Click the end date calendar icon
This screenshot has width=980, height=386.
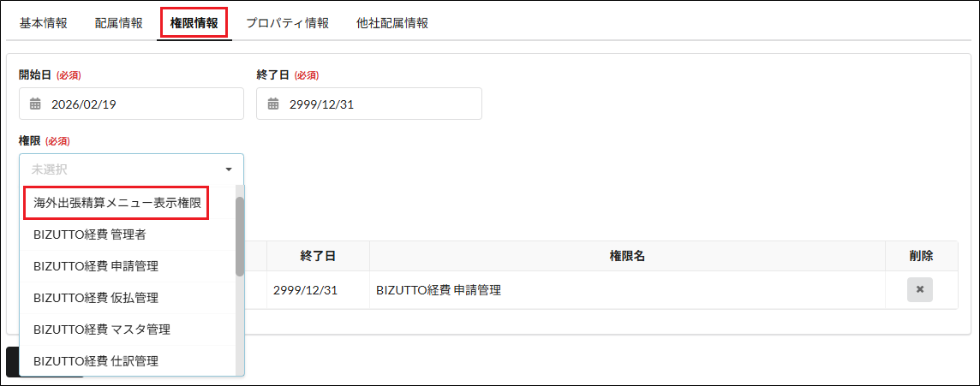click(x=272, y=104)
